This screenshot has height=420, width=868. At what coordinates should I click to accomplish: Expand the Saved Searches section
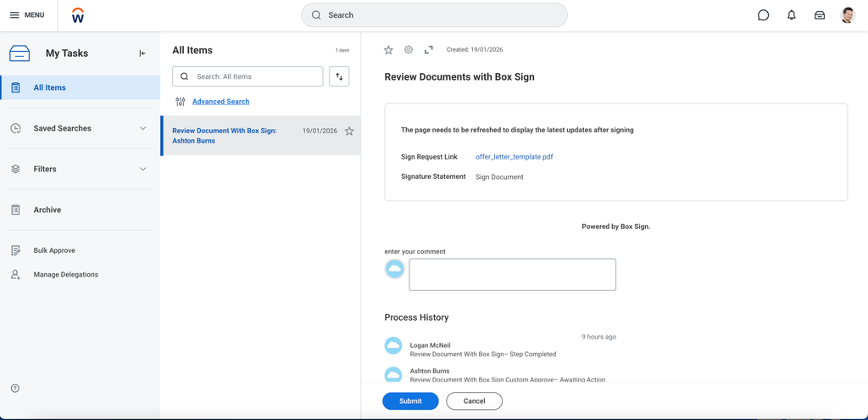tap(142, 128)
